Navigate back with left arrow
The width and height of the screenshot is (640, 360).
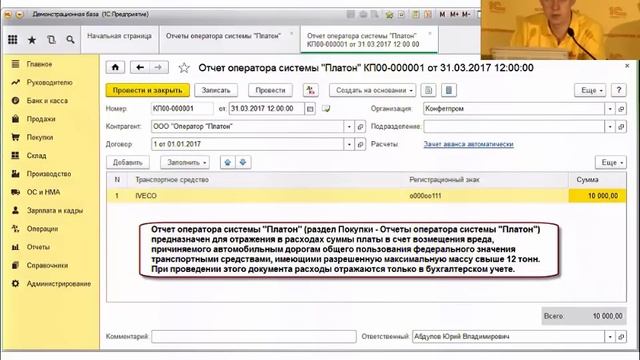click(140, 67)
